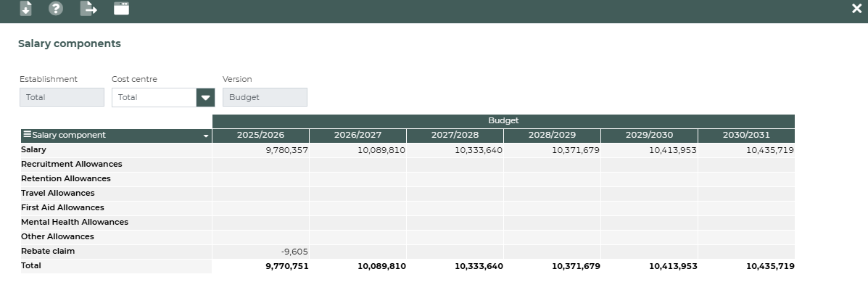868x290 pixels.
Task: Click the Establishment Total field
Action: (62, 97)
